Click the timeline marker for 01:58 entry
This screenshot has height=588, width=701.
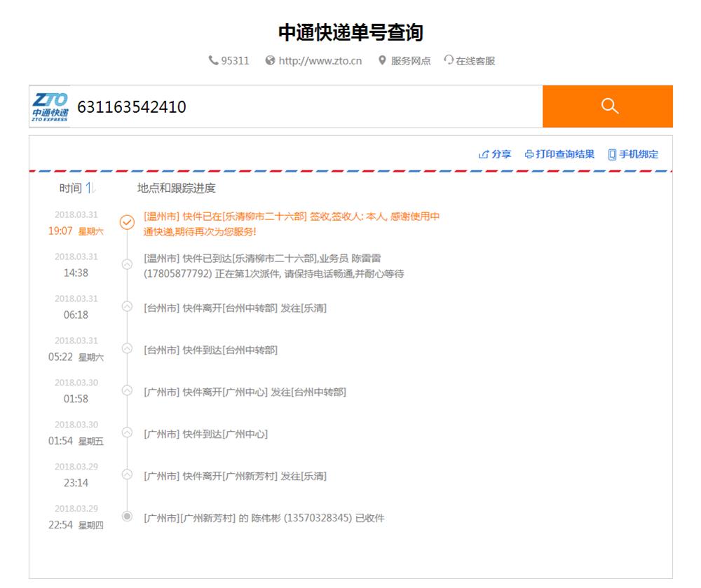tap(127, 390)
